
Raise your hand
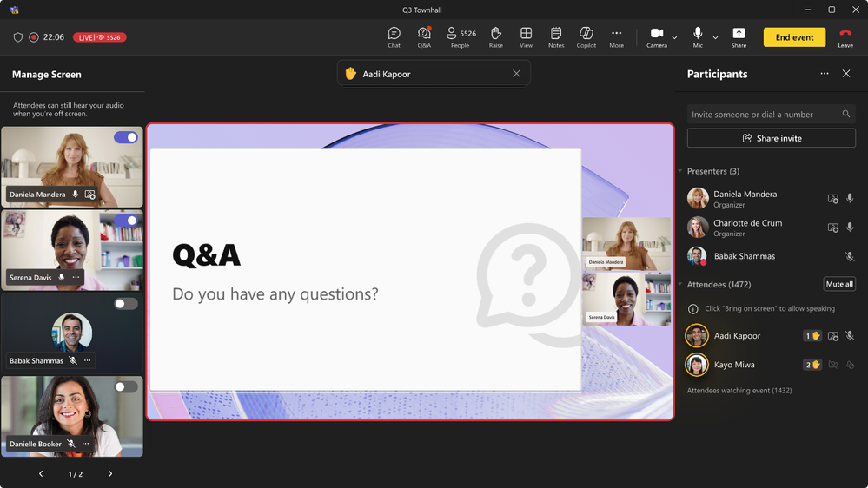tap(495, 37)
